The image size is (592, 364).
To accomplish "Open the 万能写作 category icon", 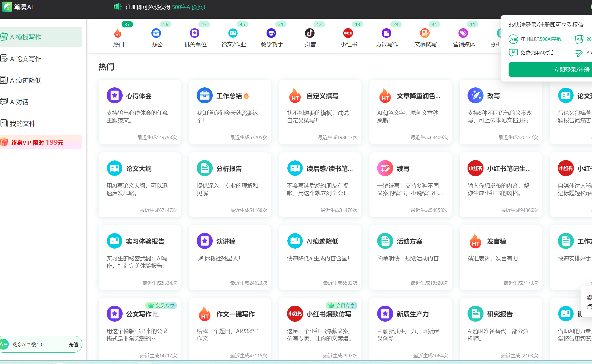I will pyautogui.click(x=386, y=33).
